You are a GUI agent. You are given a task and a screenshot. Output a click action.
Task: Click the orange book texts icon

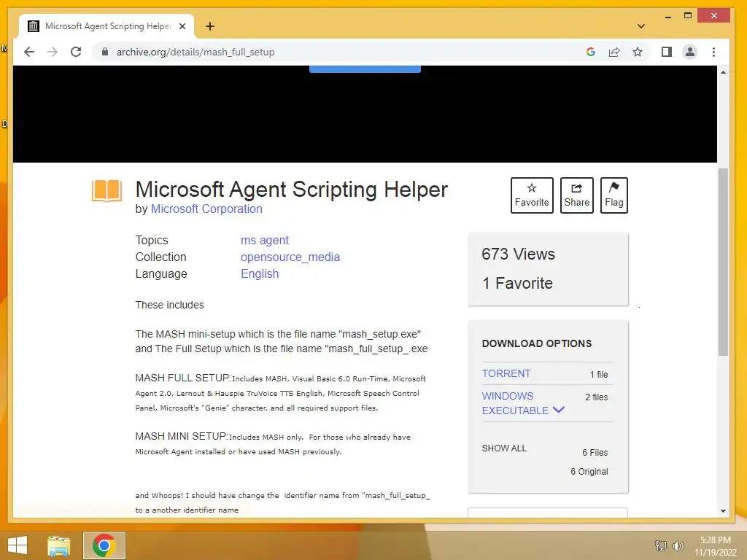click(107, 191)
